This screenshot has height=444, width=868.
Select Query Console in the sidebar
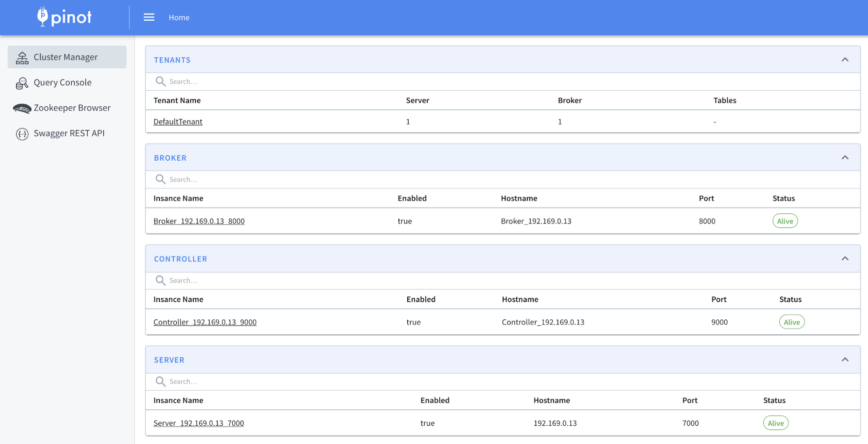pyautogui.click(x=63, y=82)
